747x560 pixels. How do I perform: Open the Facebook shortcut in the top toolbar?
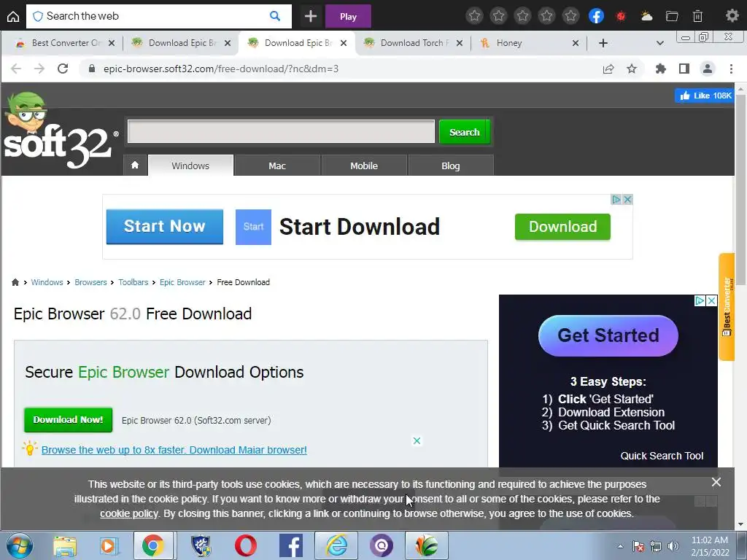click(597, 16)
